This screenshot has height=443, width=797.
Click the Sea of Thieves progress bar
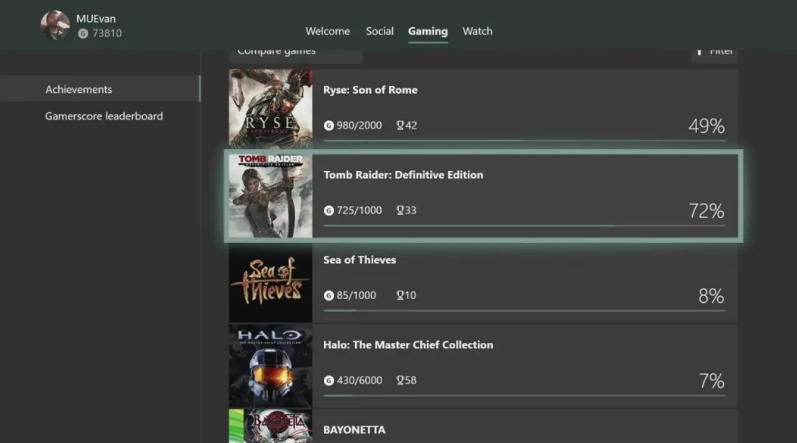[x=524, y=310]
